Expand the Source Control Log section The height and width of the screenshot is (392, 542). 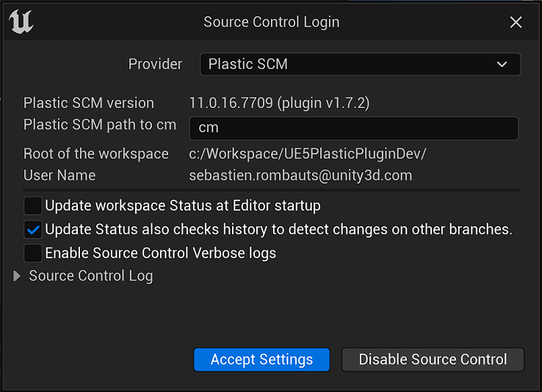[x=83, y=276]
